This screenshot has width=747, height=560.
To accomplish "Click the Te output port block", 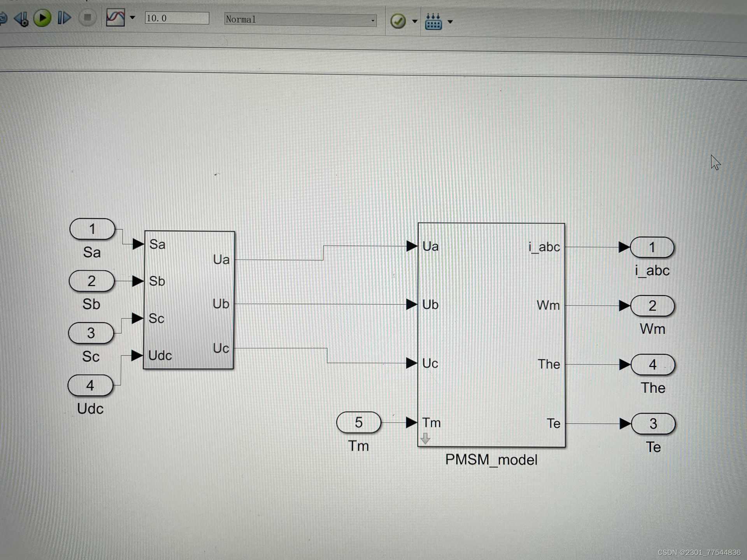I will (653, 423).
